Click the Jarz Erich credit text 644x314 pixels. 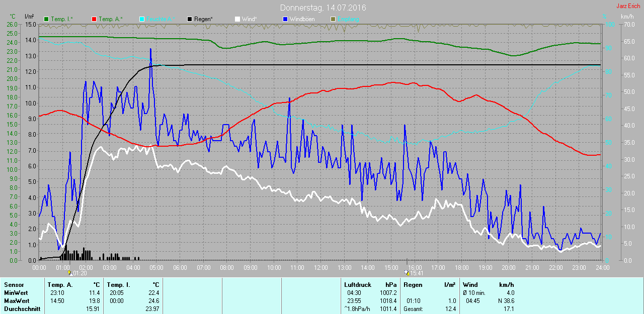point(628,6)
